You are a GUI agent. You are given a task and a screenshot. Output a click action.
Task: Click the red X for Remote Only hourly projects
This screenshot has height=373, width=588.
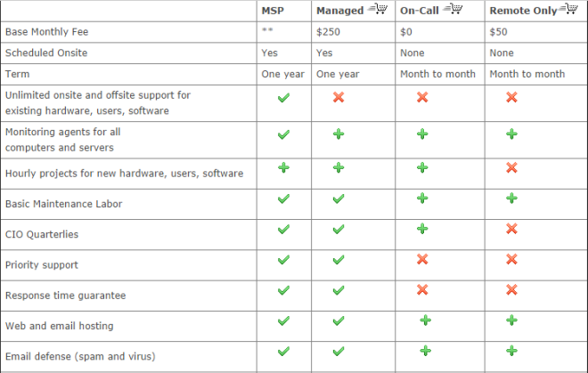(511, 167)
